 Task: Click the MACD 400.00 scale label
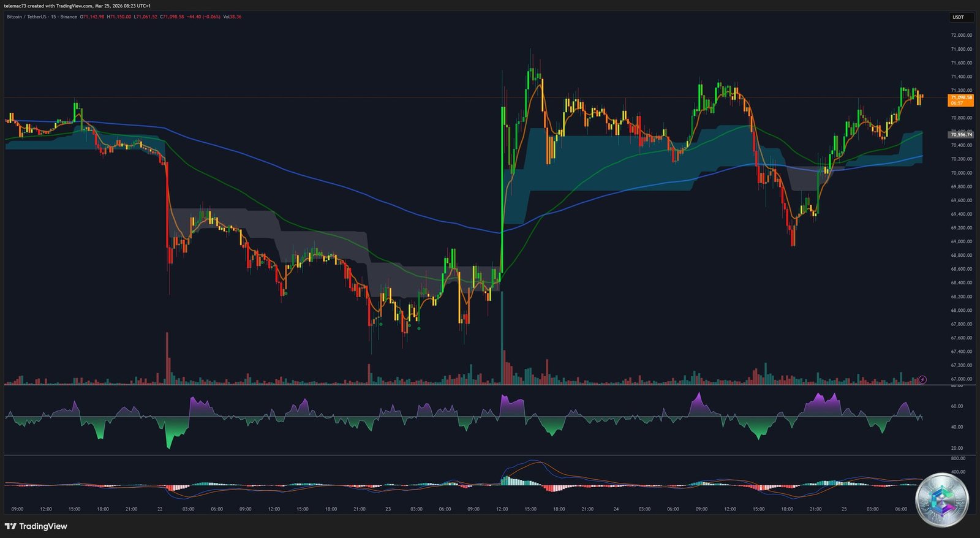pos(959,472)
